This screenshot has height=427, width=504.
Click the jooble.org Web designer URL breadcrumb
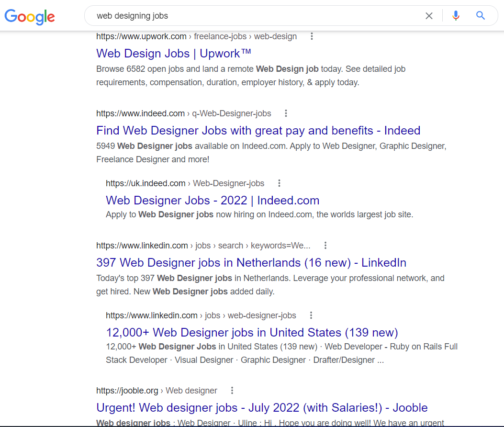[157, 391]
